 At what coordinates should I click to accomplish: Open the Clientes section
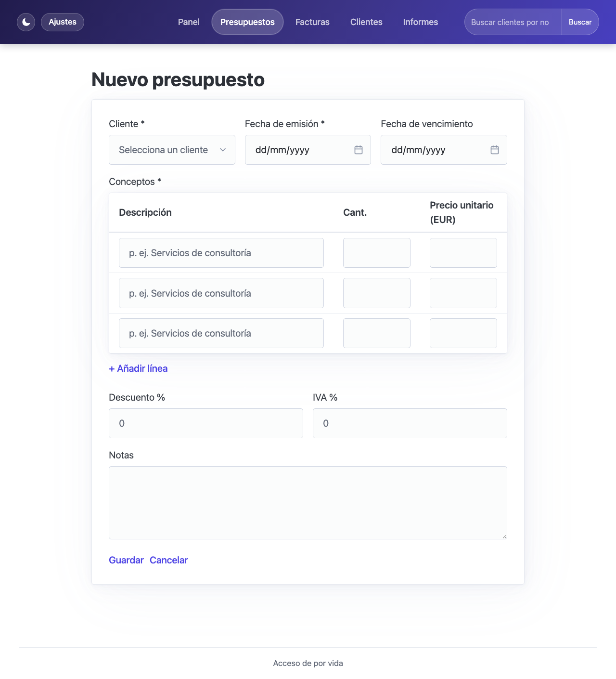(366, 22)
